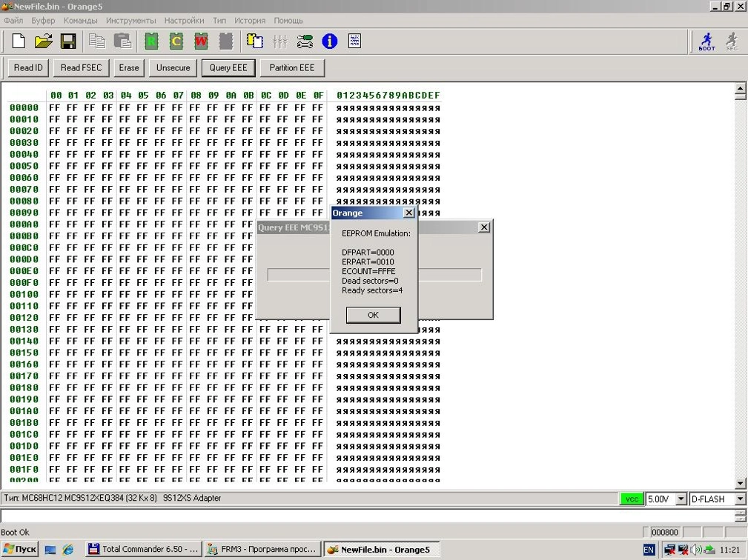Open the Тип menu
The image size is (748, 560).
[x=219, y=21]
